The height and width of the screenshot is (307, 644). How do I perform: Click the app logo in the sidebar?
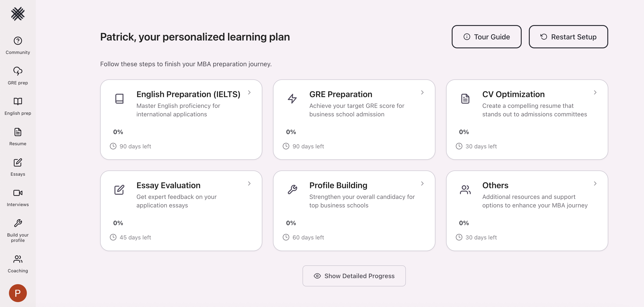coord(18,14)
